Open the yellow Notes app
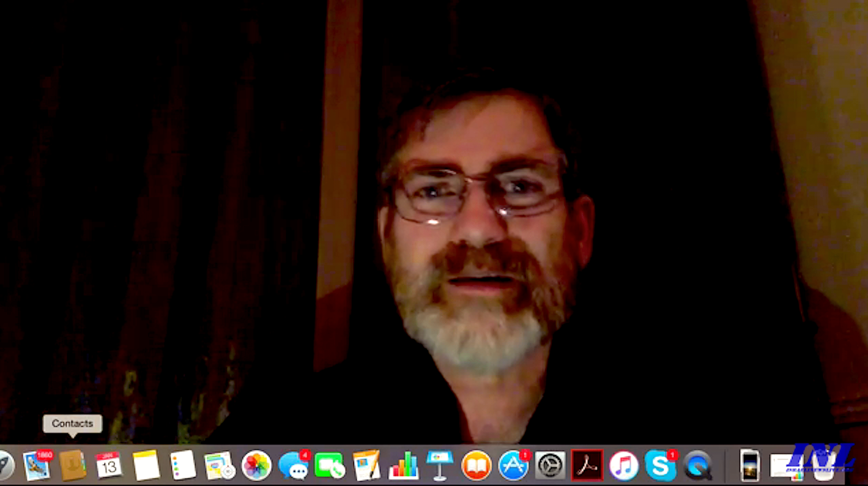The height and width of the screenshot is (486, 868). pyautogui.click(x=146, y=465)
